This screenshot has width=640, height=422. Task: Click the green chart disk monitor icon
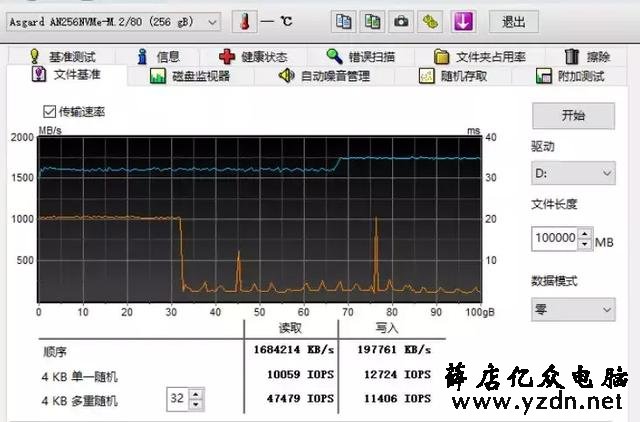158,76
